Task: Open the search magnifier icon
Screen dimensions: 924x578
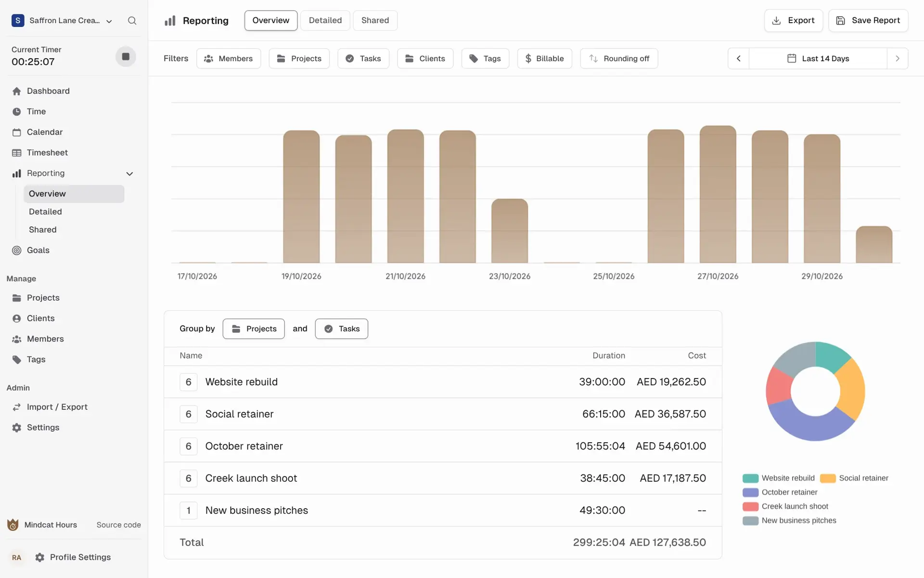Action: [132, 21]
